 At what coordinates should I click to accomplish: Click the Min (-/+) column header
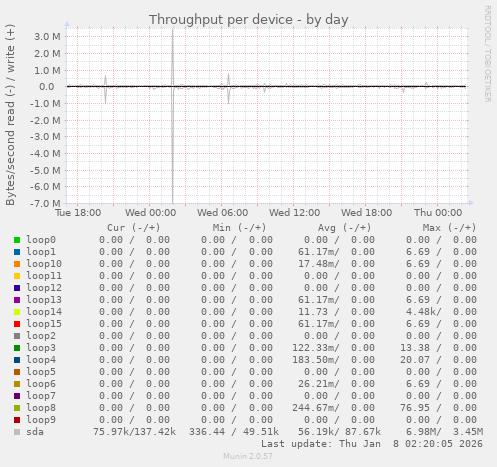coord(239,228)
